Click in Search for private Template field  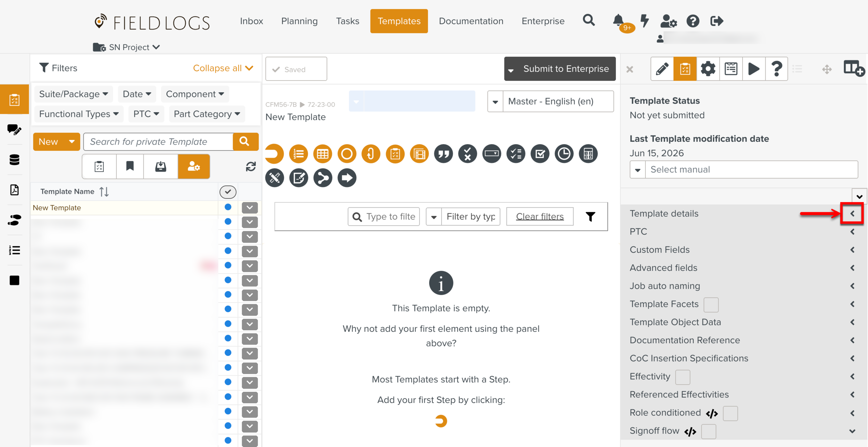point(159,142)
